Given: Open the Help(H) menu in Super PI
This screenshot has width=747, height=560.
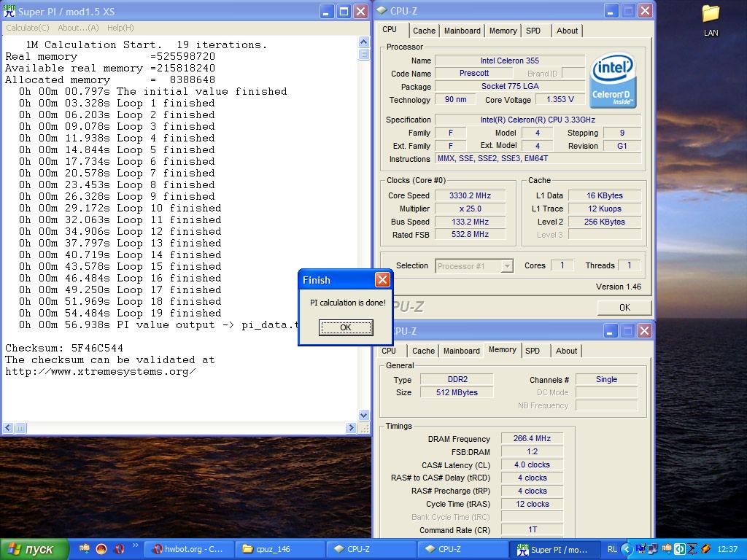Looking at the screenshot, I should pyautogui.click(x=120, y=28).
